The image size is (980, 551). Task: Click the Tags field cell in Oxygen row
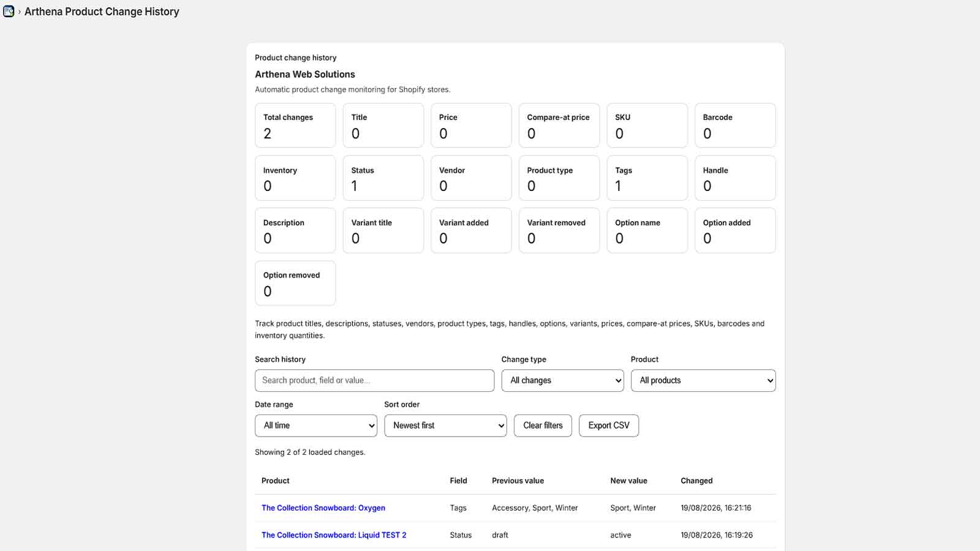pyautogui.click(x=458, y=508)
